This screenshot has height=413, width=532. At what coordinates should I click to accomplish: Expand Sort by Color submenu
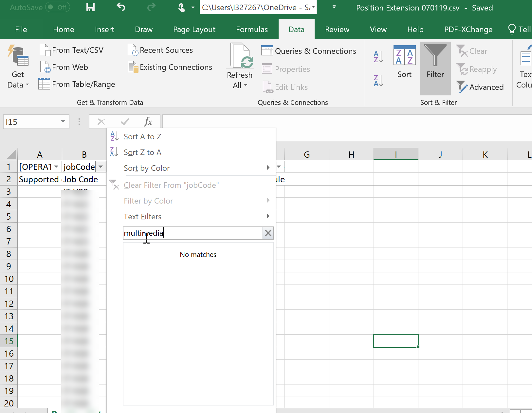191,168
